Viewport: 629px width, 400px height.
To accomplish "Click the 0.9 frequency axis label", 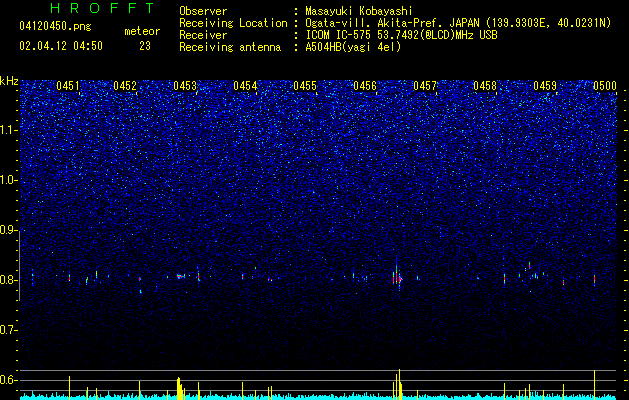I will point(8,230).
